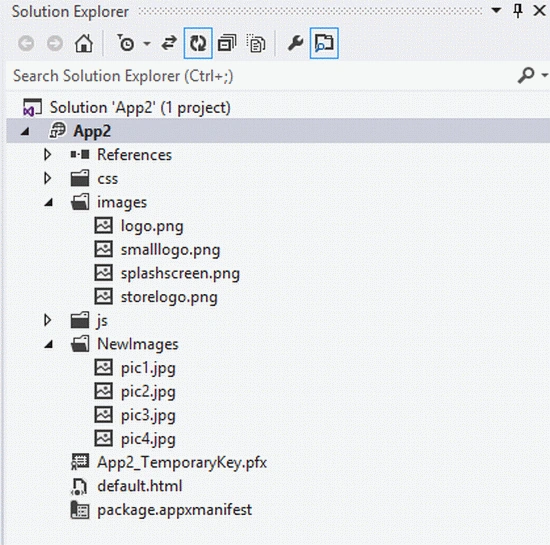The height and width of the screenshot is (545, 550).
Task: Click the storelogo.png image icon
Action: [104, 296]
